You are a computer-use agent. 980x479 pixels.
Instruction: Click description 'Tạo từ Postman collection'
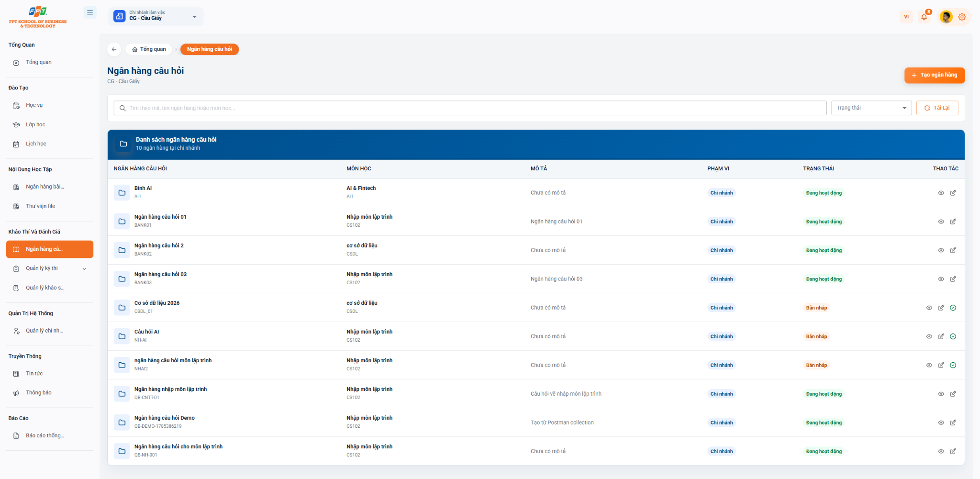pos(562,423)
